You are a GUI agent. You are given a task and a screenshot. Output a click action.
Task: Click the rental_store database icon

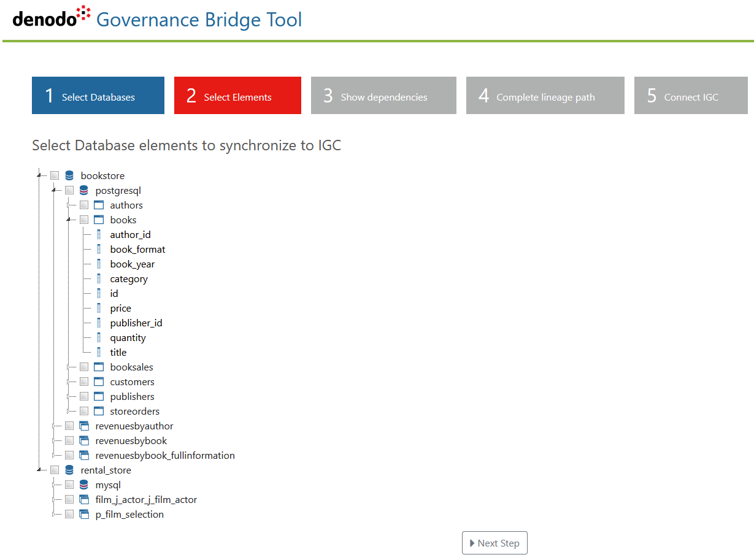pos(69,470)
